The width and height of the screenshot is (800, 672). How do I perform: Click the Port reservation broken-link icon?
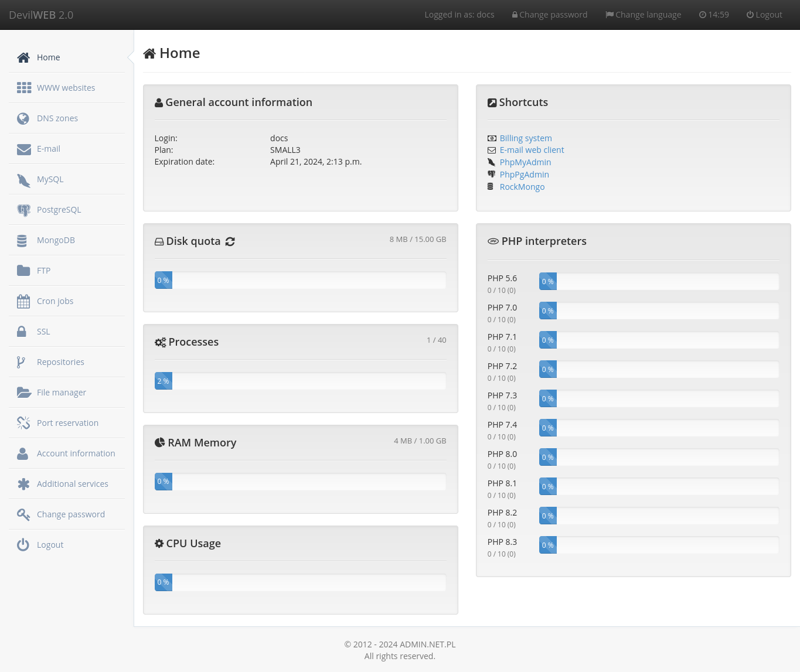click(x=23, y=423)
